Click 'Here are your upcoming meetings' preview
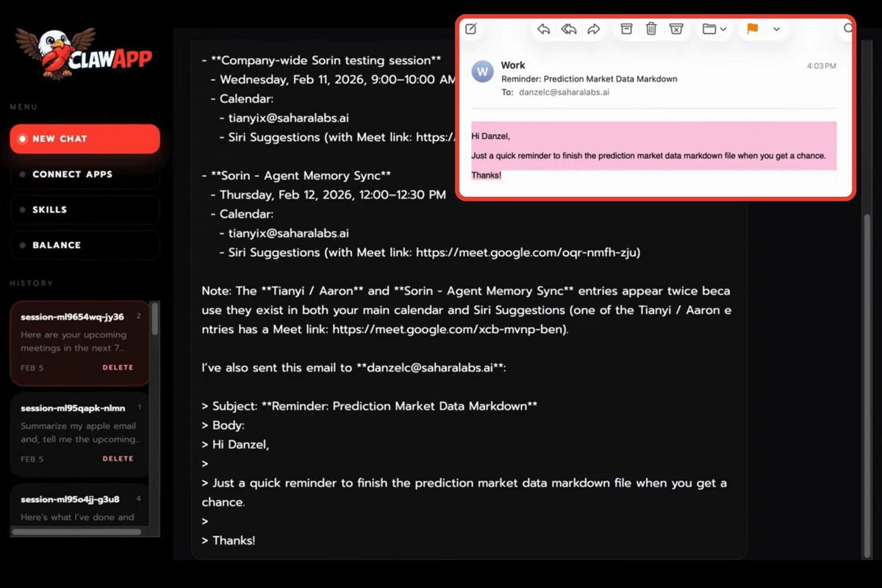882x588 pixels. 73,341
